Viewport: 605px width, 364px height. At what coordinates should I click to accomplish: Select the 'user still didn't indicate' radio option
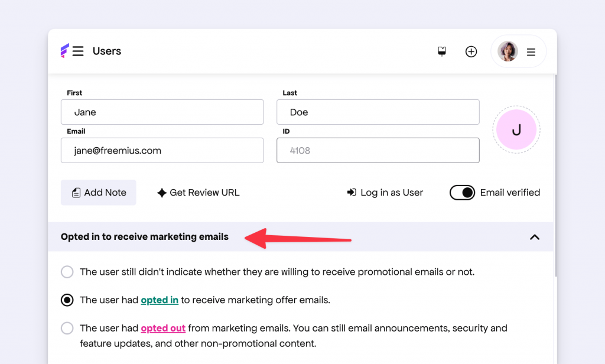point(67,272)
